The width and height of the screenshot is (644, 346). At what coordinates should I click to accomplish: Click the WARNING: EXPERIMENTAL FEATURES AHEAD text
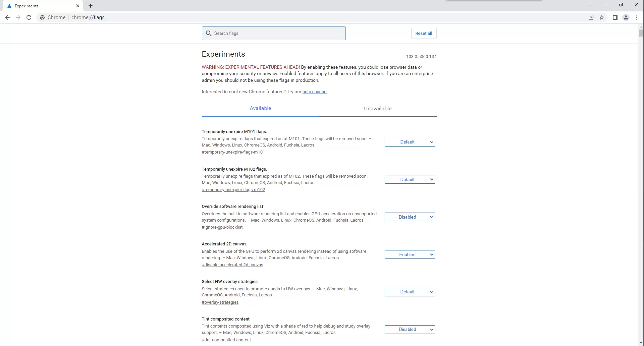point(251,67)
